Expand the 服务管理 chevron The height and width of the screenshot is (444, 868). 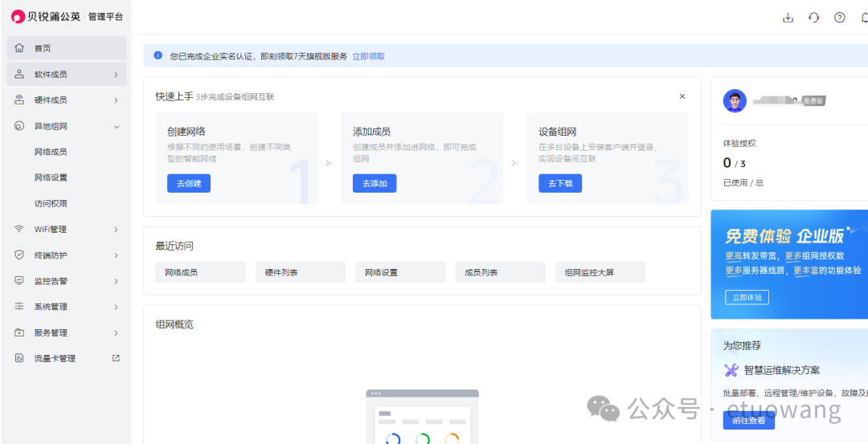point(116,332)
